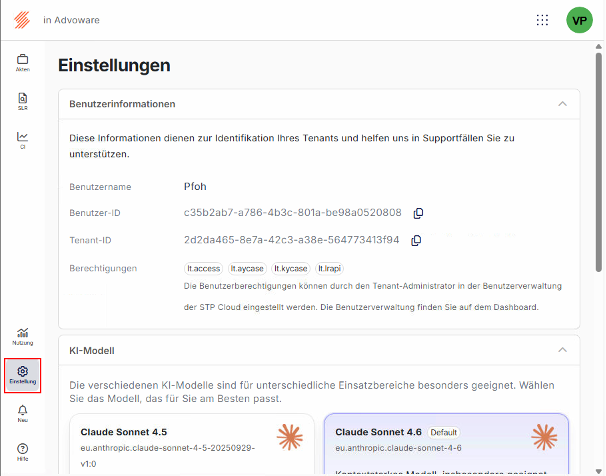
Task: Open the Einstellung gear sidebar item
Action: point(22,376)
